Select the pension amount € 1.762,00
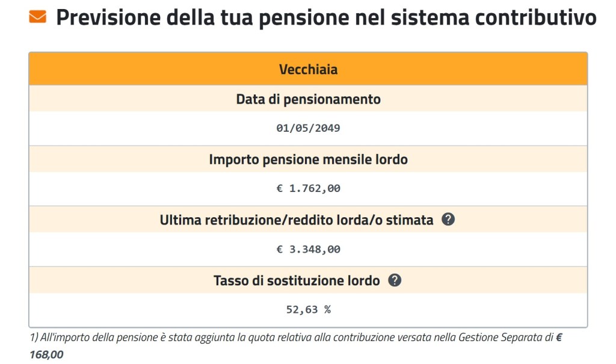 pyautogui.click(x=308, y=188)
